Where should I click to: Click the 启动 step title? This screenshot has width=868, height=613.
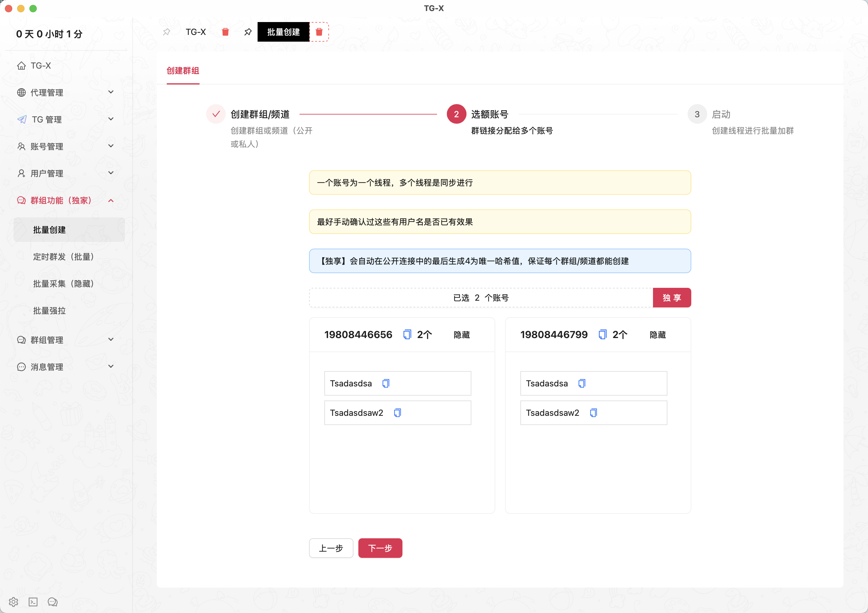(721, 114)
